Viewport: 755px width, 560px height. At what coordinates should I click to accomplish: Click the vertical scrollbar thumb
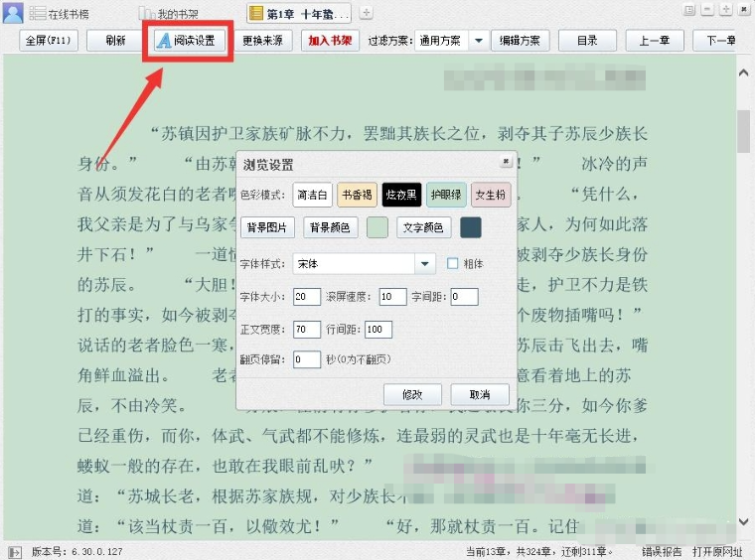click(x=743, y=132)
